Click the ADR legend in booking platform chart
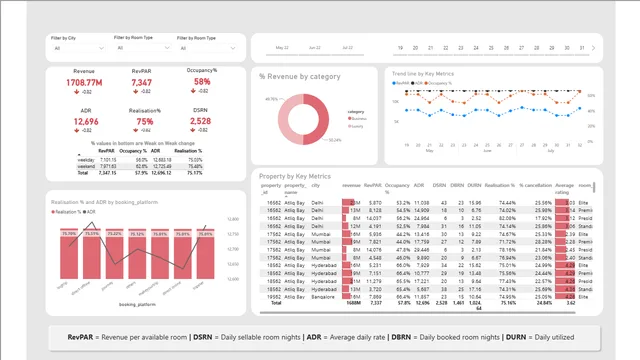The height and width of the screenshot is (360, 640). [x=89, y=212]
